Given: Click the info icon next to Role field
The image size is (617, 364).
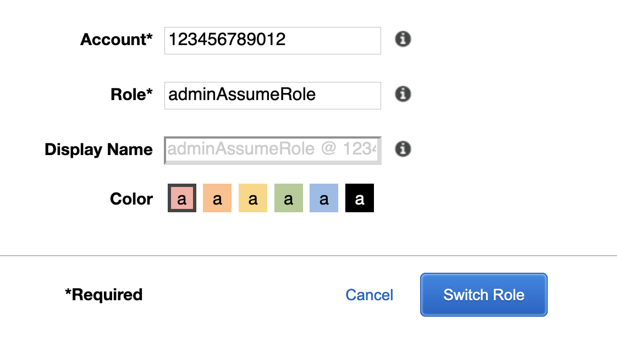Looking at the screenshot, I should 402,94.
